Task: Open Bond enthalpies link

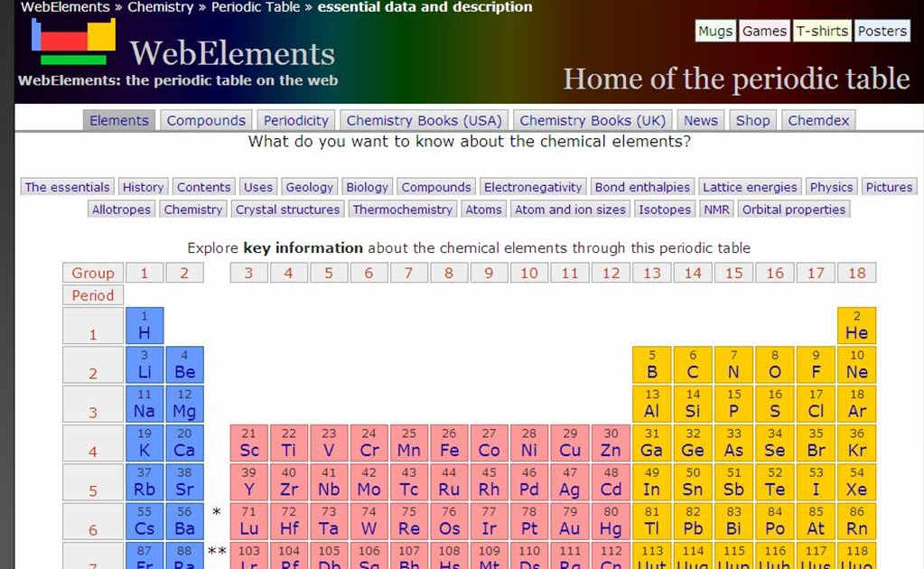Action: point(642,187)
